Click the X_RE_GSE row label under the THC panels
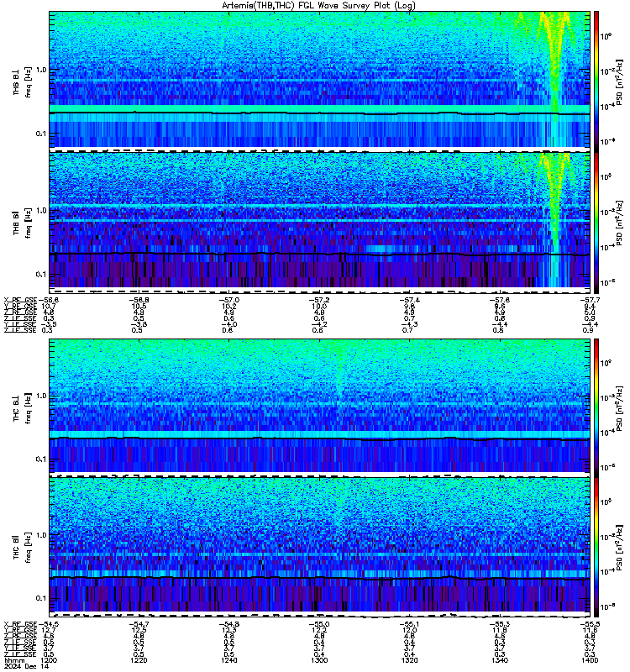Viewport: 630px width, 672px height. 20,624
